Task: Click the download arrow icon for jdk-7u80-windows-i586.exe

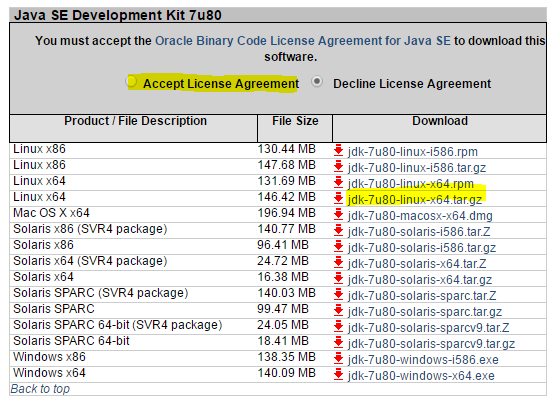Action: pos(339,358)
